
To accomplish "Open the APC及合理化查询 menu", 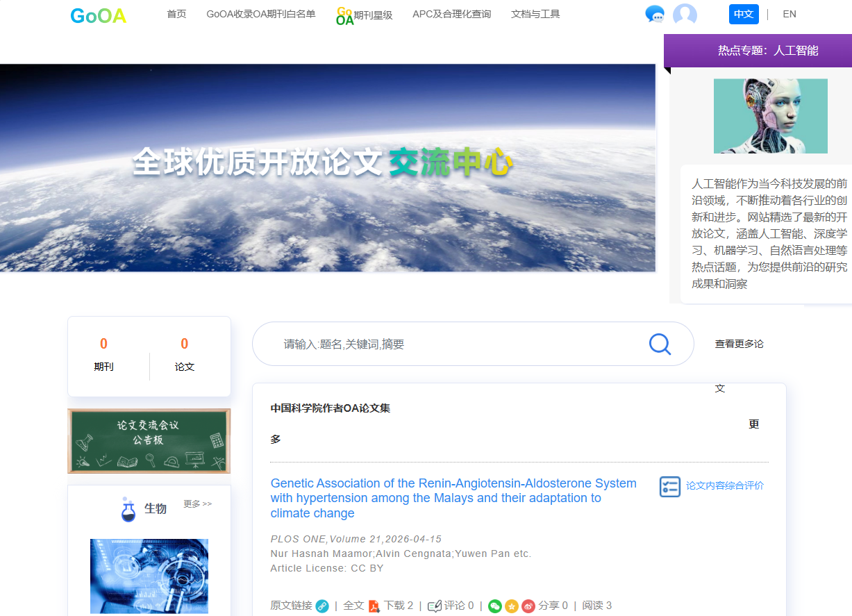I will (x=451, y=14).
